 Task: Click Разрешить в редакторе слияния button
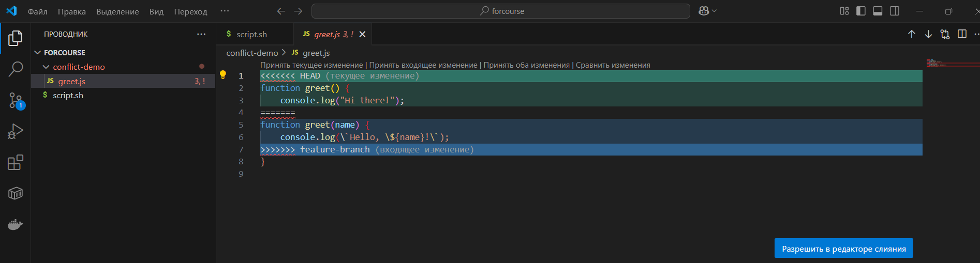point(844,249)
